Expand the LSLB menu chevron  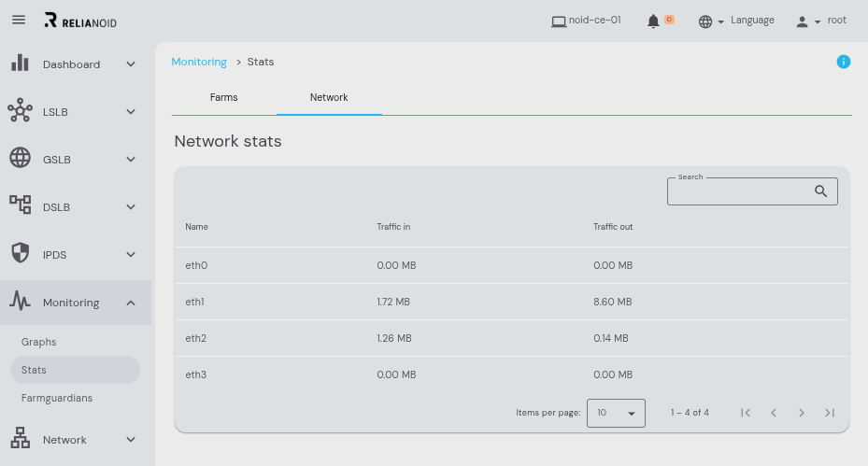click(x=131, y=112)
